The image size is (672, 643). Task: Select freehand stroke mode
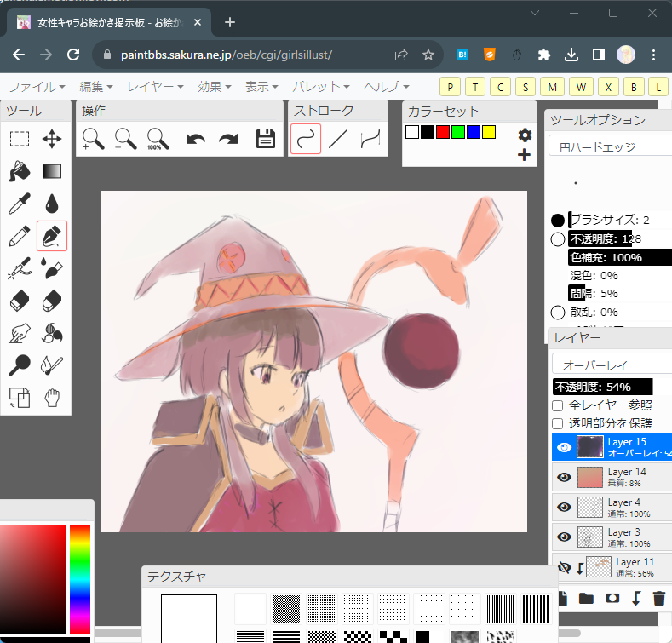(x=306, y=139)
